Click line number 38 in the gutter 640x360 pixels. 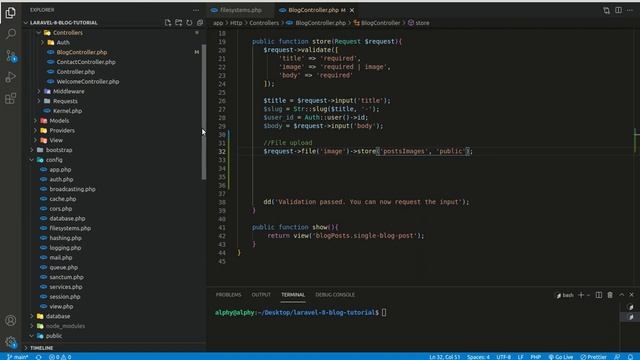(x=222, y=202)
